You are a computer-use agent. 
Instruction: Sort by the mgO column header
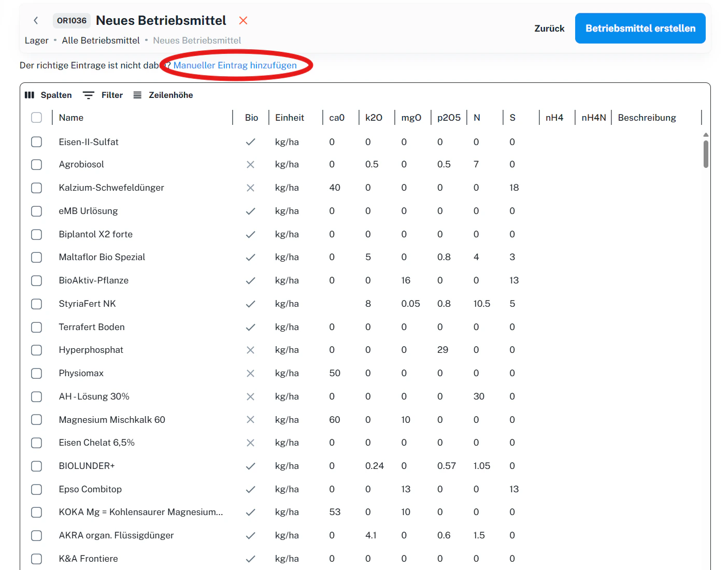[411, 118]
